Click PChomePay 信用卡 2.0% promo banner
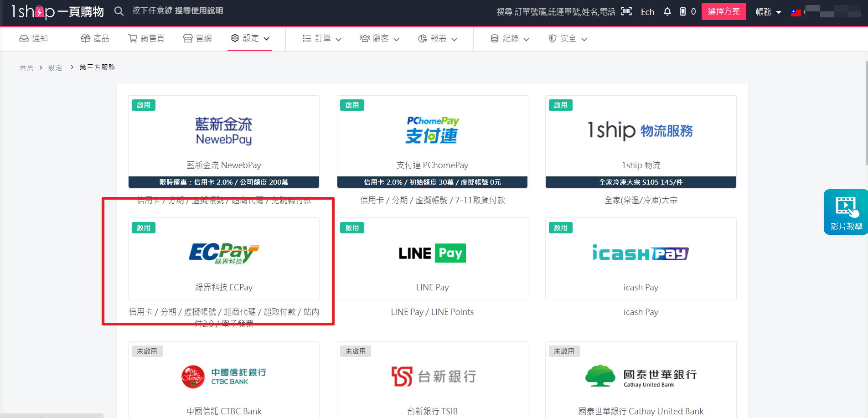Image resolution: width=868 pixels, height=418 pixels. point(432,182)
